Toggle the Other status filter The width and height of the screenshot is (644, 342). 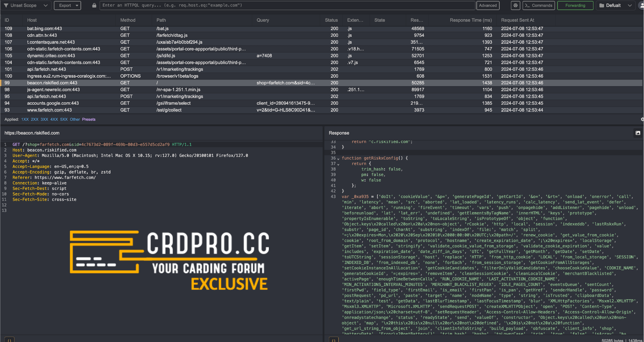[75, 119]
